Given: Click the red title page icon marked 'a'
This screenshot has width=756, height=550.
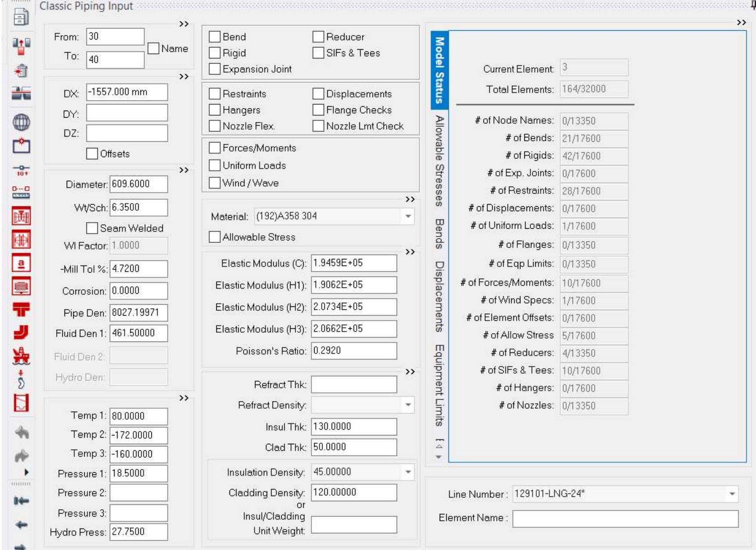Looking at the screenshot, I should 21,263.
